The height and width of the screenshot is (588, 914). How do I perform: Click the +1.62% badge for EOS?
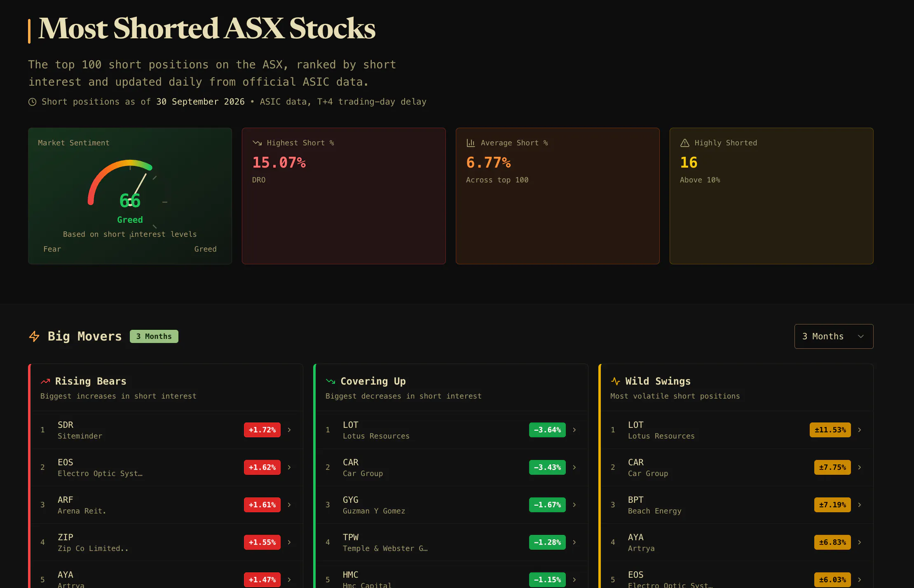(x=262, y=467)
